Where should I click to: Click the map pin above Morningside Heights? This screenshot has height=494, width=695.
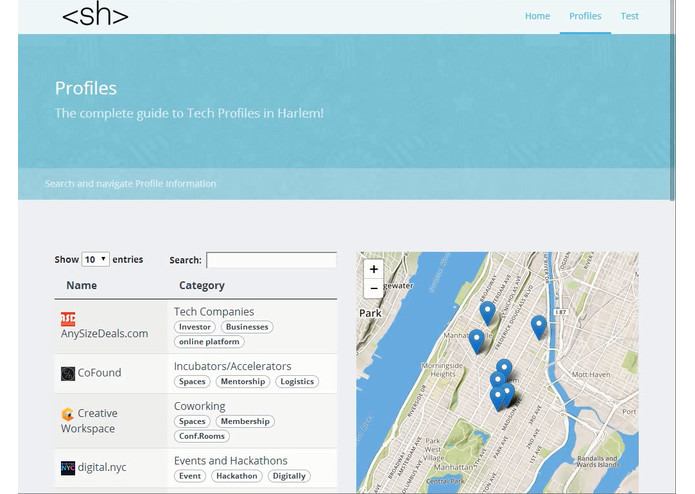(x=476, y=341)
